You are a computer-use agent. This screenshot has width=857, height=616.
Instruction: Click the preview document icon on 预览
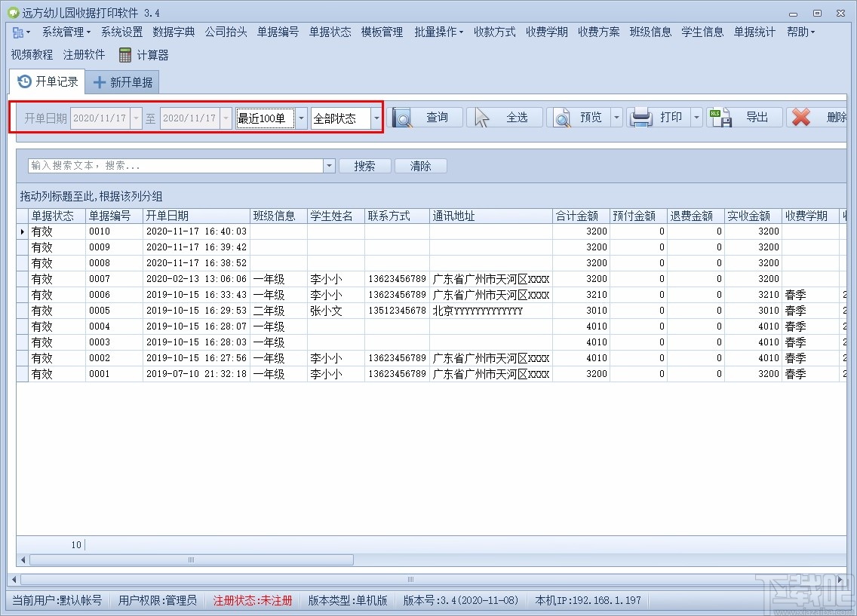(562, 118)
